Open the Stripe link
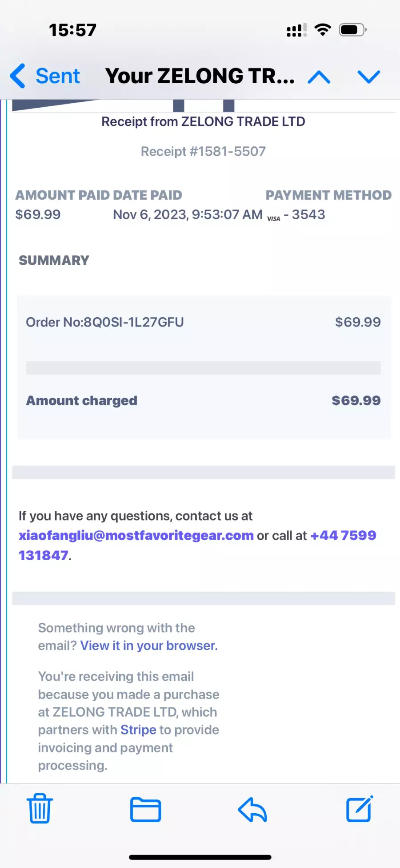 tap(138, 730)
